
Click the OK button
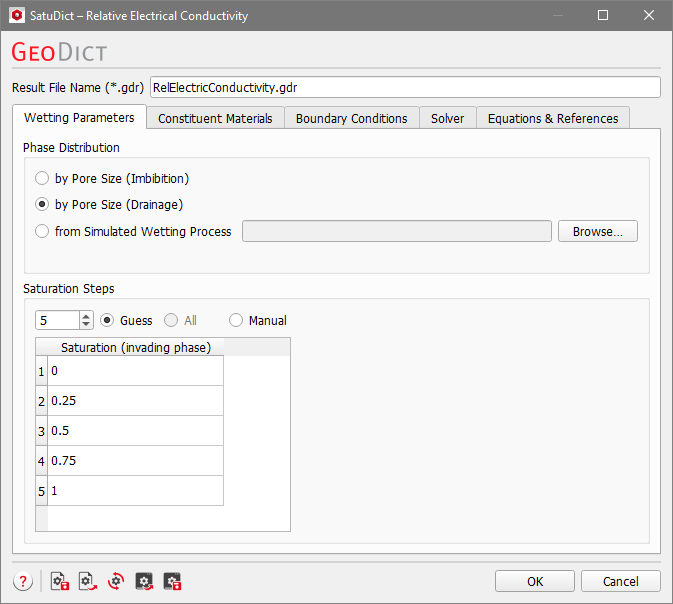tap(535, 581)
